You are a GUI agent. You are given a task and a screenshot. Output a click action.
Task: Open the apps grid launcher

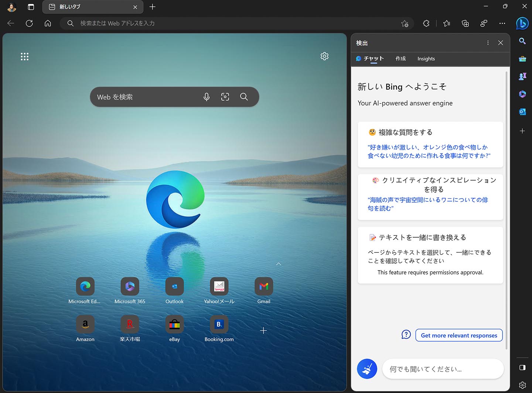(24, 56)
